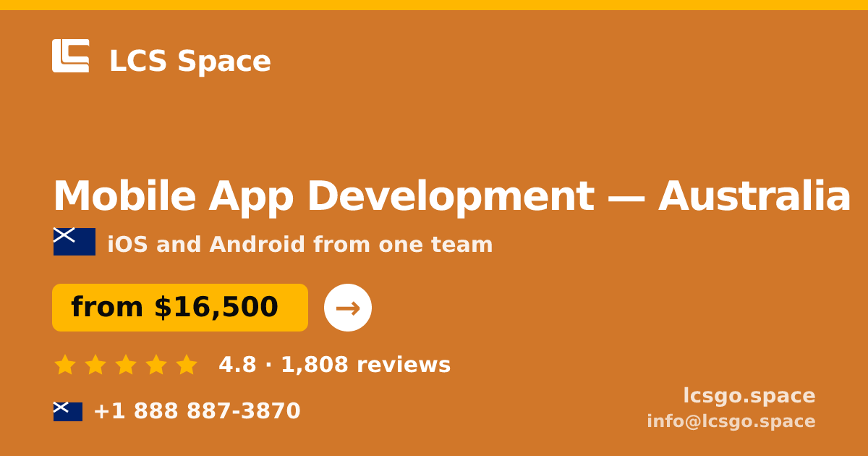Click the third rating star
This screenshot has width=868, height=456.
click(126, 364)
